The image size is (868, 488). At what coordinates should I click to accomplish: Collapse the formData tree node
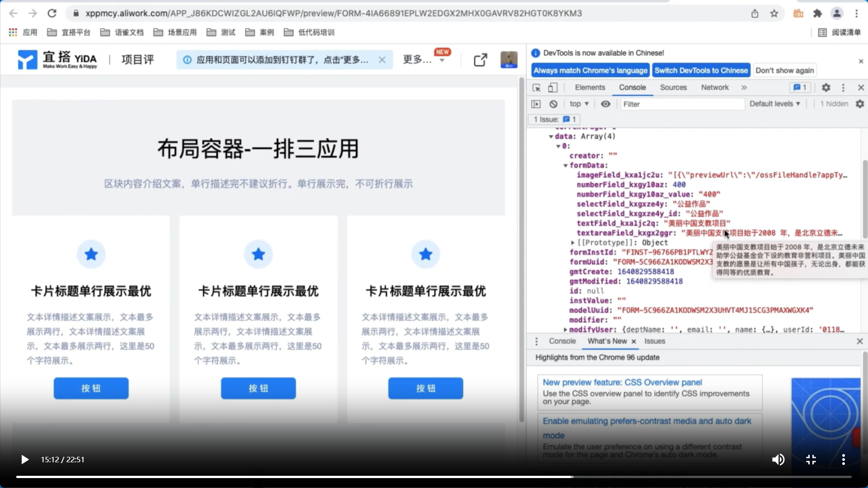tap(566, 165)
